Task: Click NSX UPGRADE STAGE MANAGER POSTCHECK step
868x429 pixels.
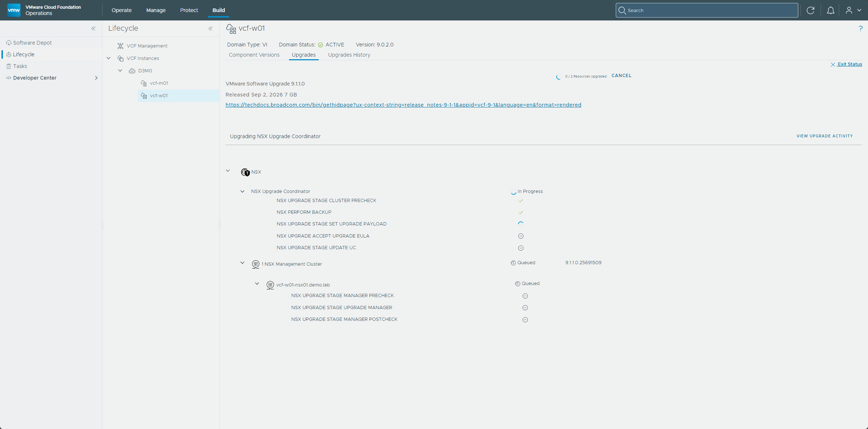Action: click(x=344, y=319)
